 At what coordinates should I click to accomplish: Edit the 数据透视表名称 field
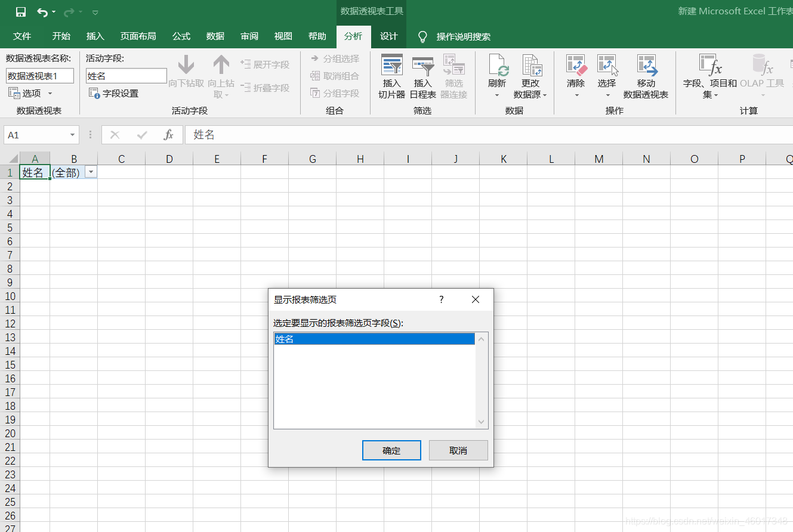[x=40, y=76]
